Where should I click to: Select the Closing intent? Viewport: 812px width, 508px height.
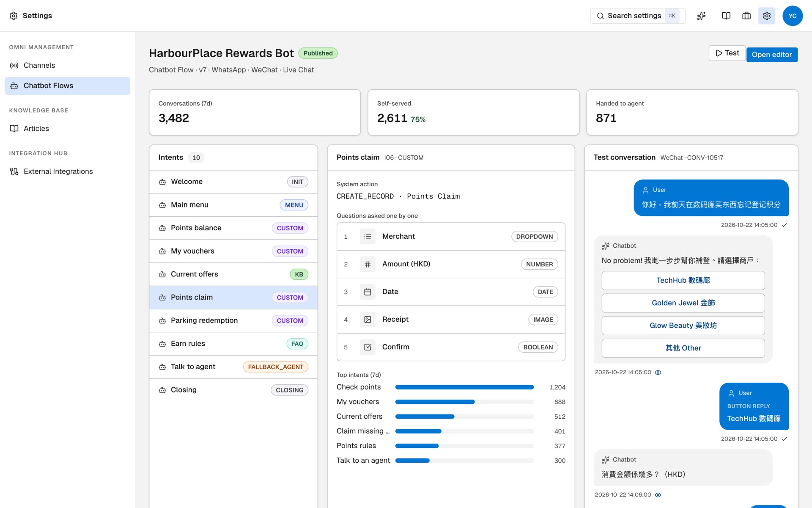point(233,390)
